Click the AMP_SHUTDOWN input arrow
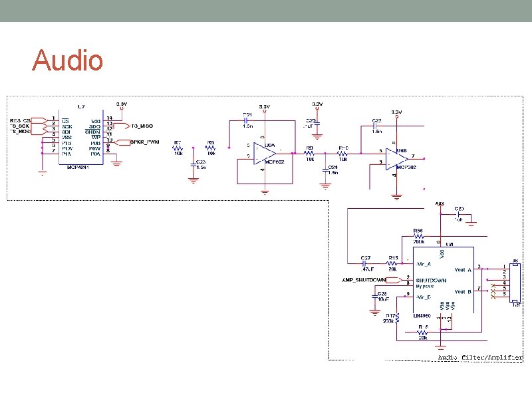The image size is (532, 399). pyautogui.click(x=393, y=280)
